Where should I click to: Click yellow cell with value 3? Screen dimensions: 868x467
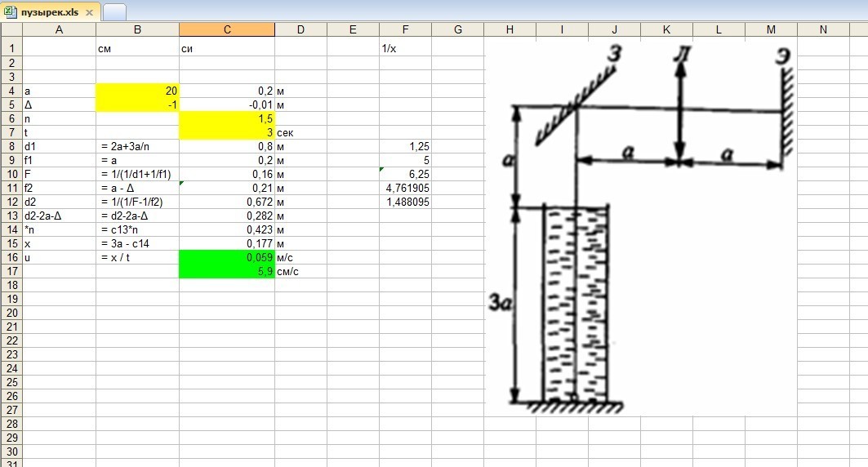227,132
